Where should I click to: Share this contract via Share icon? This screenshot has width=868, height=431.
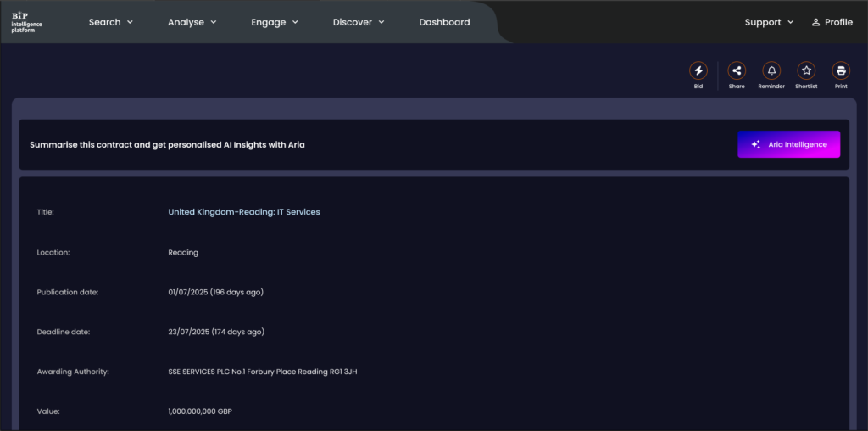(737, 71)
